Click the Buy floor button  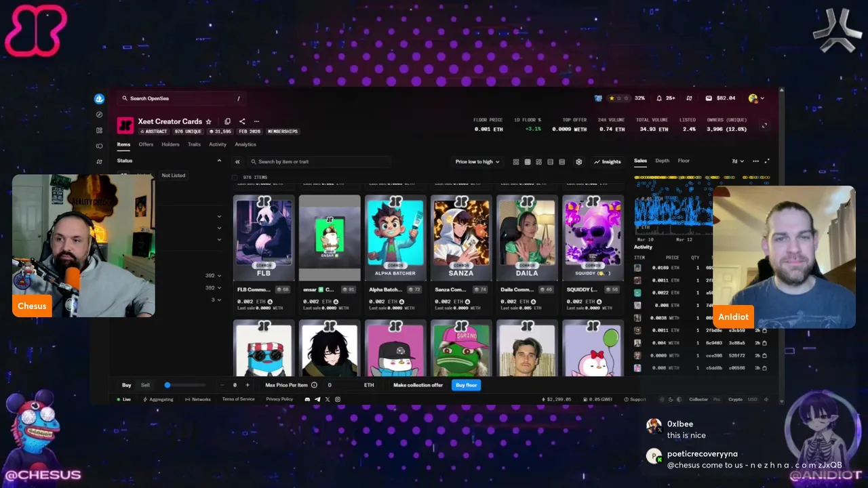click(467, 385)
